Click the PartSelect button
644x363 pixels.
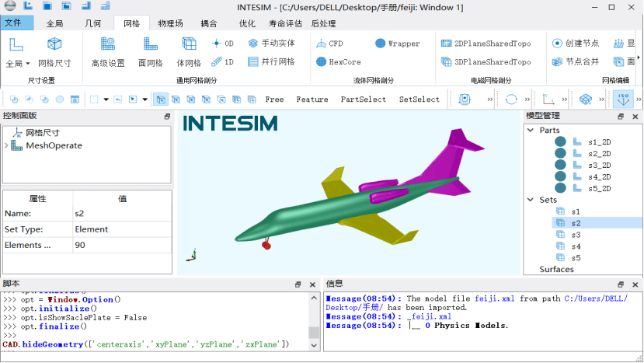click(363, 99)
